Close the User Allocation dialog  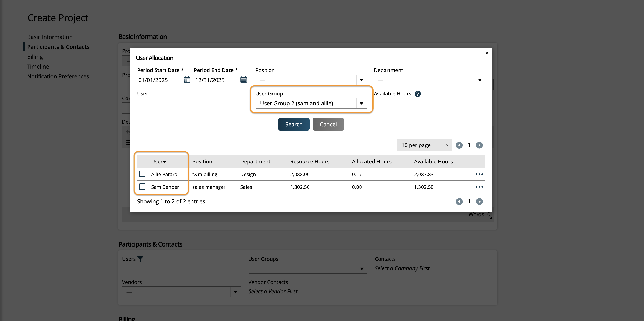click(x=487, y=53)
